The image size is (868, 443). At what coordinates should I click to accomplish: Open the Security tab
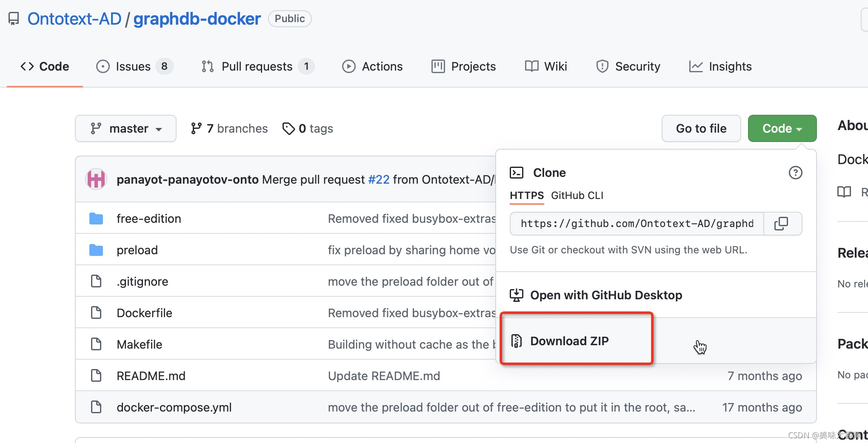[x=628, y=66]
